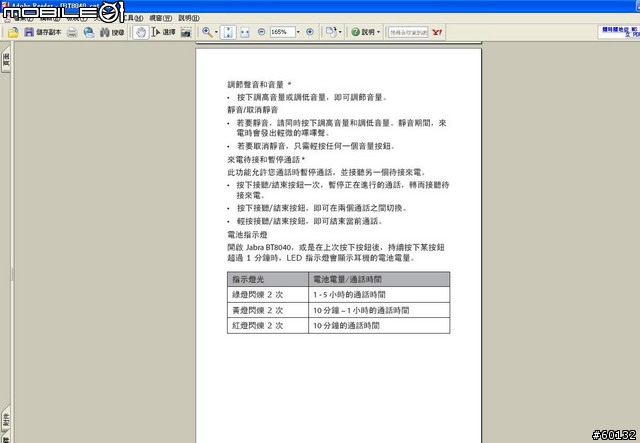Click the green Help question mark icon
The width and height of the screenshot is (640, 443).
pyautogui.click(x=356, y=32)
